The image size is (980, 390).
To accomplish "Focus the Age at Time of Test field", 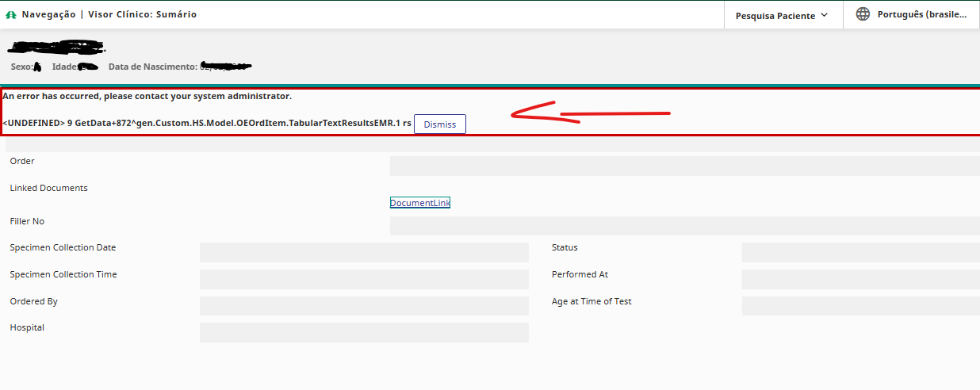I will (x=860, y=306).
